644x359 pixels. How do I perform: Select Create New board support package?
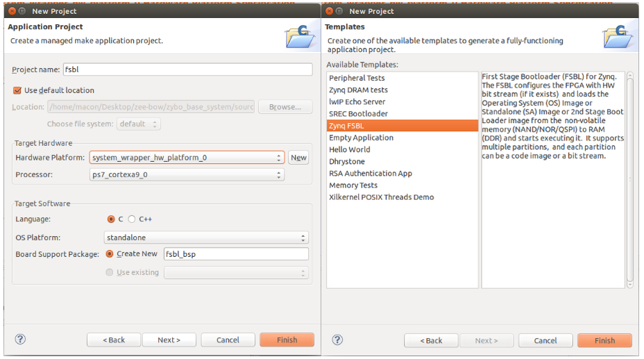click(110, 254)
